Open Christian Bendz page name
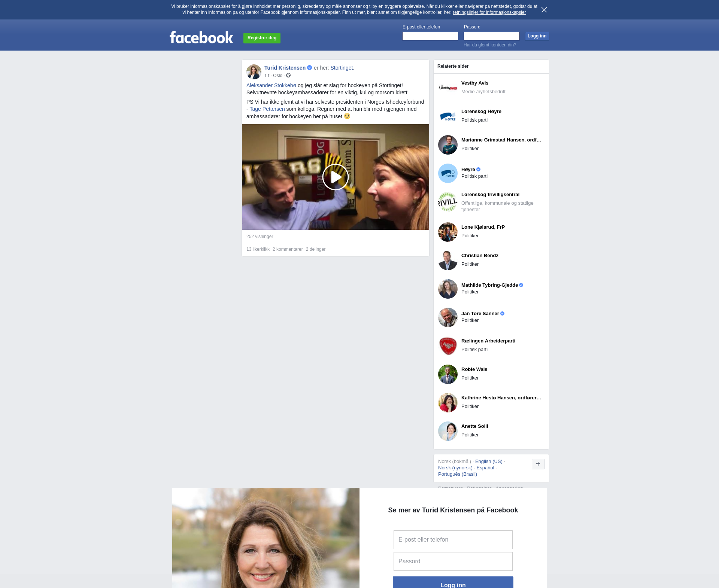The height and width of the screenshot is (588, 719). pyautogui.click(x=480, y=256)
